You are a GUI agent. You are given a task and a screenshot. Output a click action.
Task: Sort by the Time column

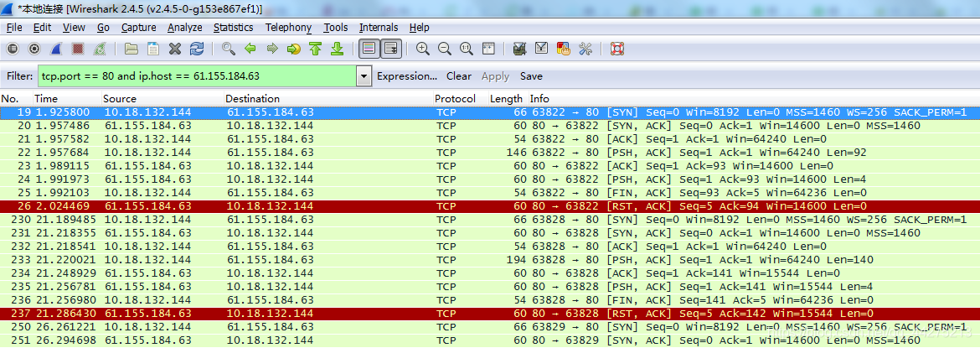(x=67, y=99)
